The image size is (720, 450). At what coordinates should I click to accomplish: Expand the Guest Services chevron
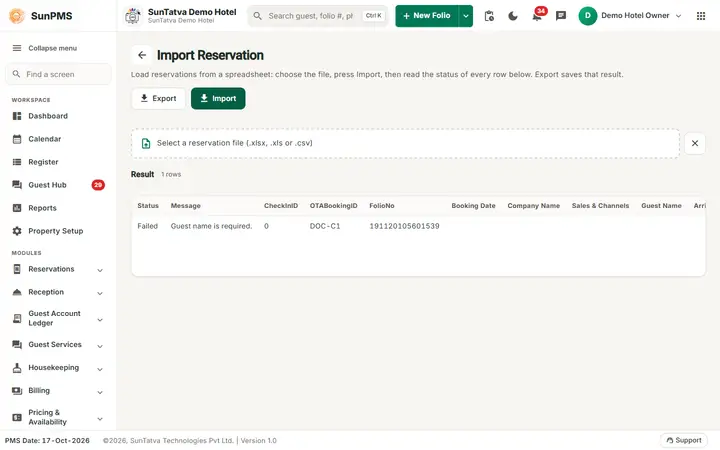tap(100, 346)
